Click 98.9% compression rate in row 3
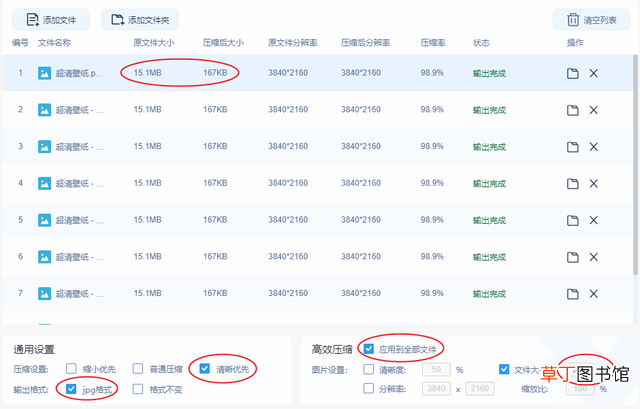The width and height of the screenshot is (640, 409). click(432, 147)
